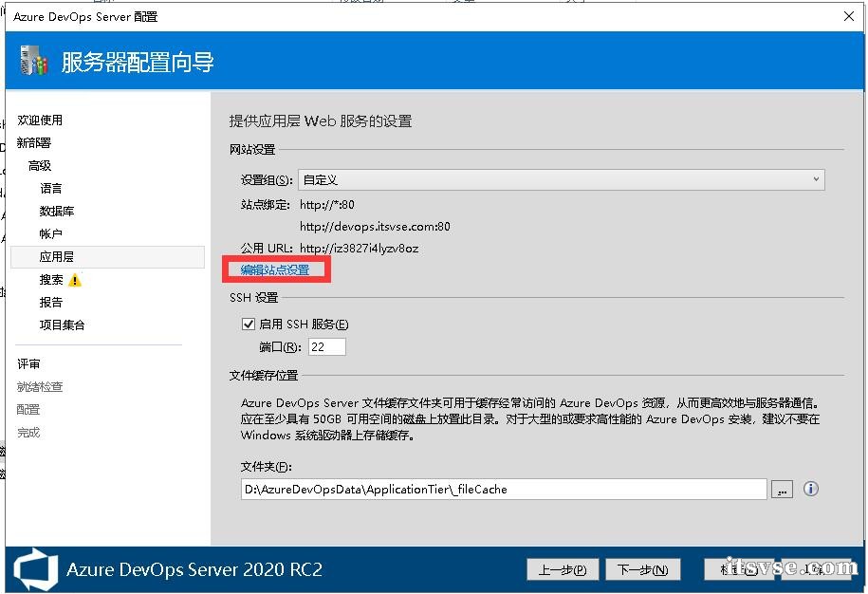868x594 pixels.
Task: Click the public URL http://iz3827i4lyzv8oz
Action: pos(359,248)
